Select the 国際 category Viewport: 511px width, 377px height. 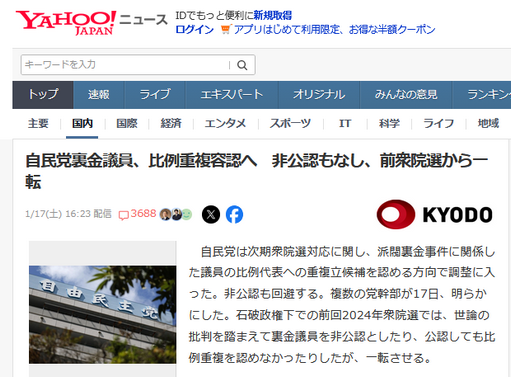click(x=126, y=124)
